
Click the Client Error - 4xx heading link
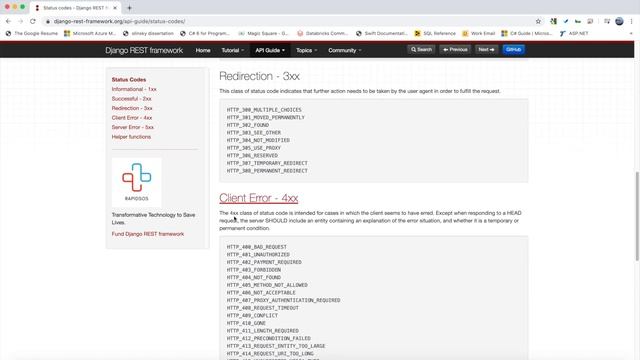pyautogui.click(x=258, y=198)
